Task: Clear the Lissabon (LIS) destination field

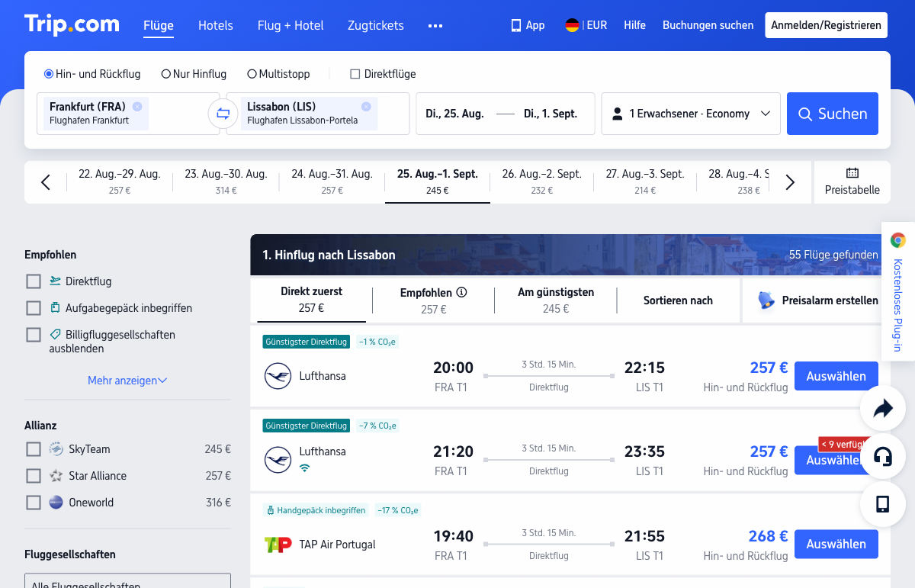Action: [366, 106]
